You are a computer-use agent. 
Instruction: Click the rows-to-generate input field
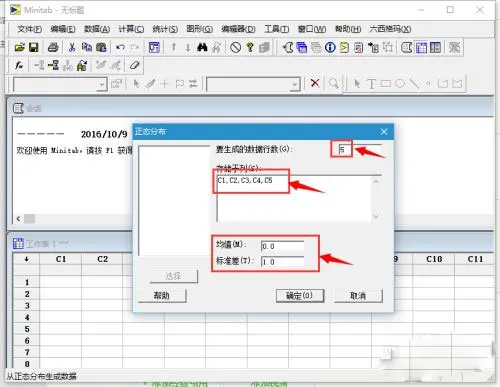point(359,149)
